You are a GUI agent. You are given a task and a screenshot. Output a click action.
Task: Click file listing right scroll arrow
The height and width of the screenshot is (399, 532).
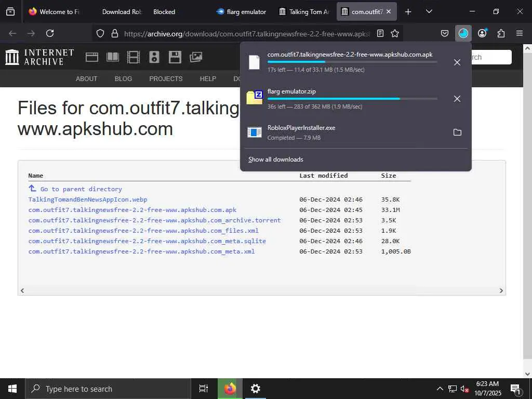click(501, 290)
